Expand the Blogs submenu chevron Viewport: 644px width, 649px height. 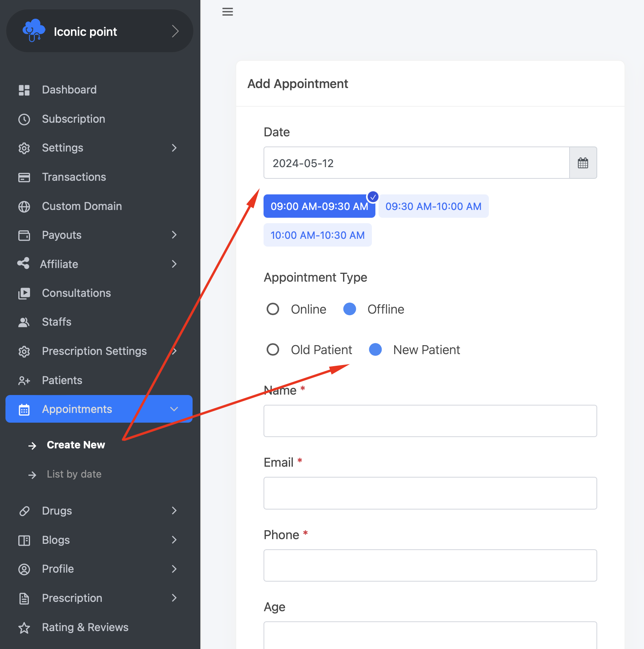[174, 540]
